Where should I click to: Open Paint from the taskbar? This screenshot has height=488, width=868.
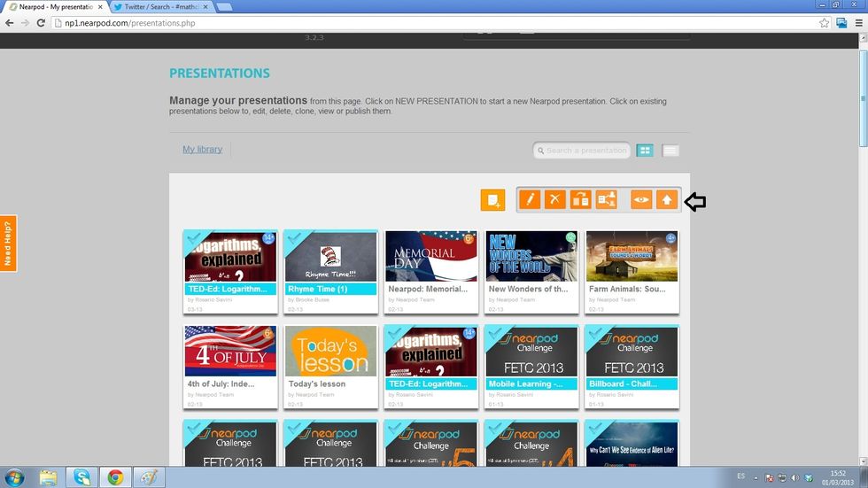tap(149, 477)
